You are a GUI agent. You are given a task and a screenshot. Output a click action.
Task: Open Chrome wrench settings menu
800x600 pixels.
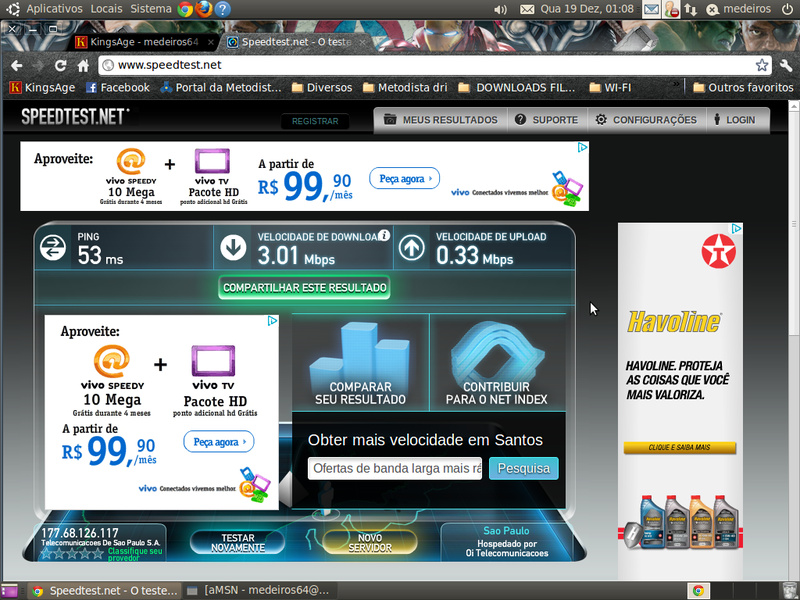[x=786, y=65]
